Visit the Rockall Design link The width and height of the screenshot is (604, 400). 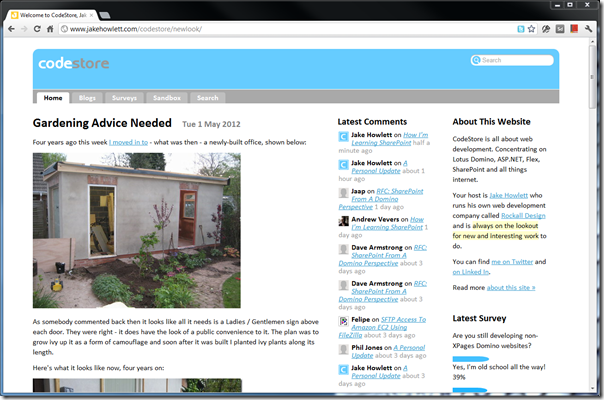(x=523, y=216)
